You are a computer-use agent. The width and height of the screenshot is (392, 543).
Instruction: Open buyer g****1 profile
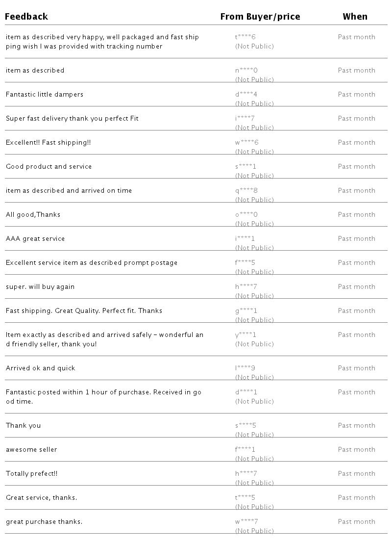[246, 311]
